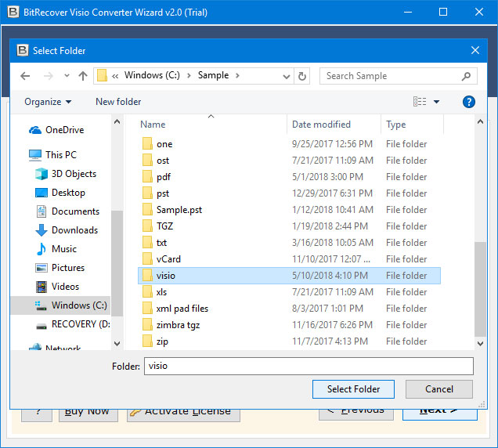Create a New folder
This screenshot has width=498, height=448.
pos(118,102)
